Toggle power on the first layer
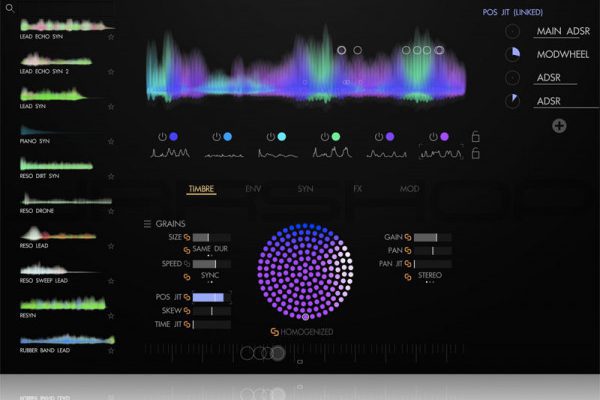 [162, 136]
